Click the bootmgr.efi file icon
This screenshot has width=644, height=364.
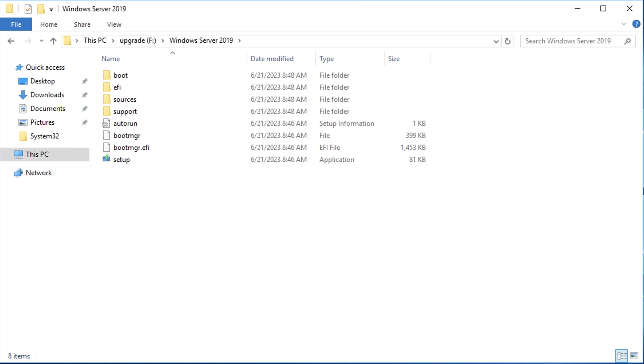[x=106, y=147]
